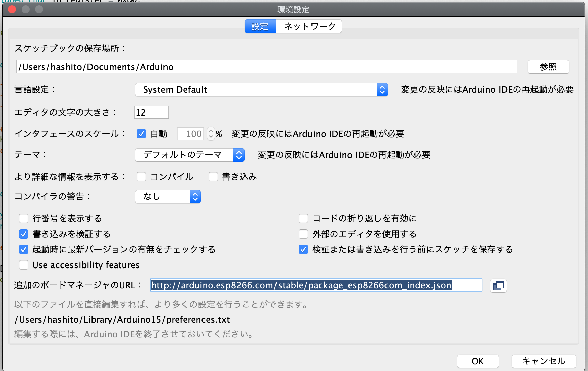The height and width of the screenshot is (371, 588).
Task: Uncheck 書き込みを検証する
Action: 24,234
